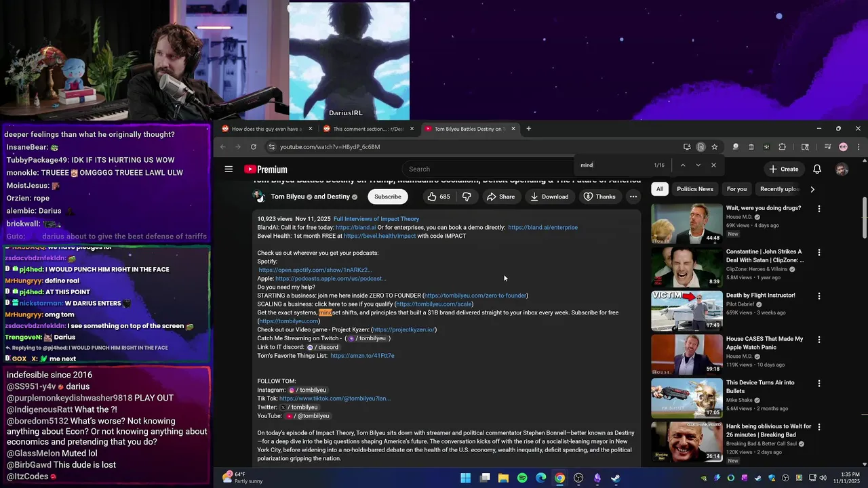Open options for Constantine video
868x488 pixels.
tap(818, 252)
